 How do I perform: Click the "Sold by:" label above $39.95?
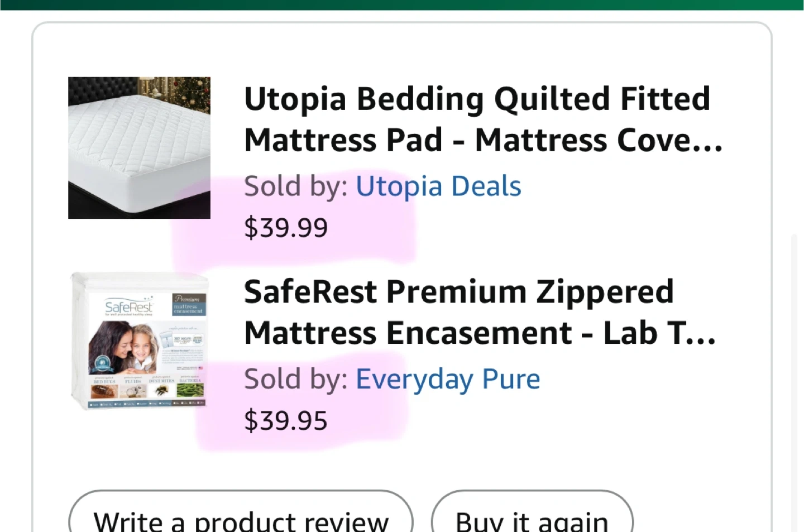pyautogui.click(x=296, y=380)
